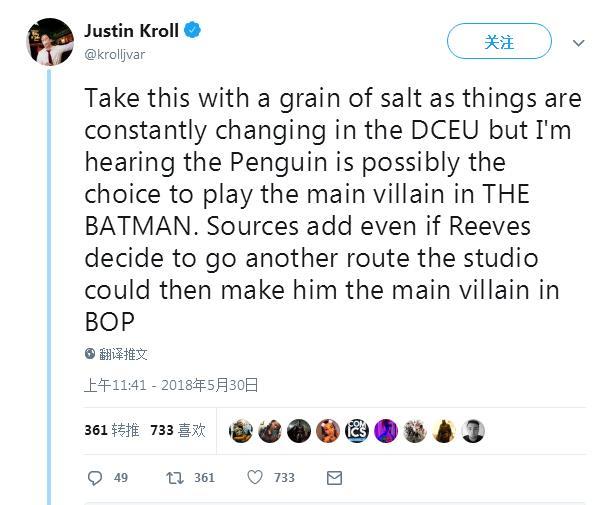Click the globe icon beside 翻译推文
The width and height of the screenshot is (606, 505).
click(x=90, y=354)
